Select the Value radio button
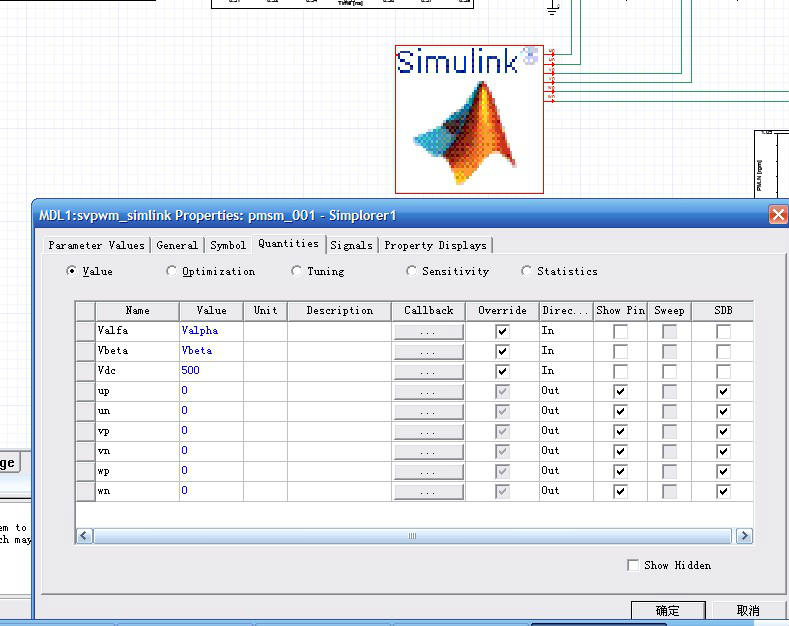The height and width of the screenshot is (626, 789). coord(71,271)
